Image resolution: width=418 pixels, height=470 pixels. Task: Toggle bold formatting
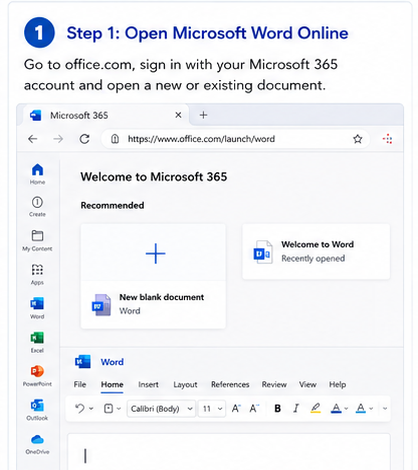[277, 408]
